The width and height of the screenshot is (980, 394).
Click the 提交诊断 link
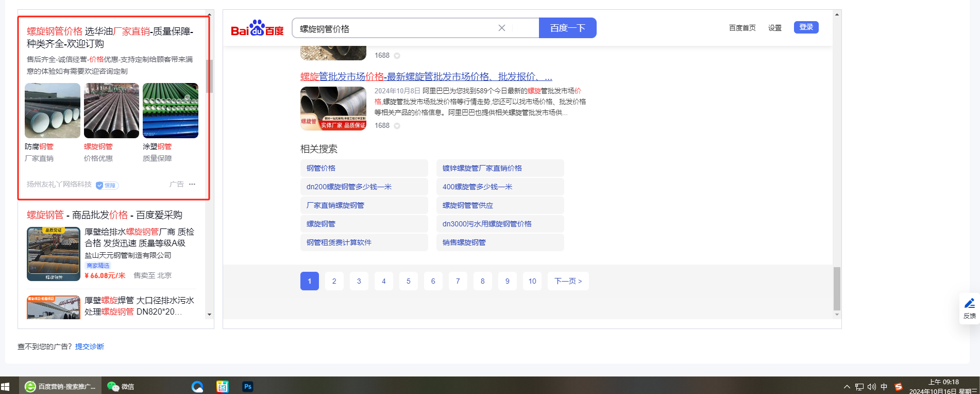coord(90,347)
